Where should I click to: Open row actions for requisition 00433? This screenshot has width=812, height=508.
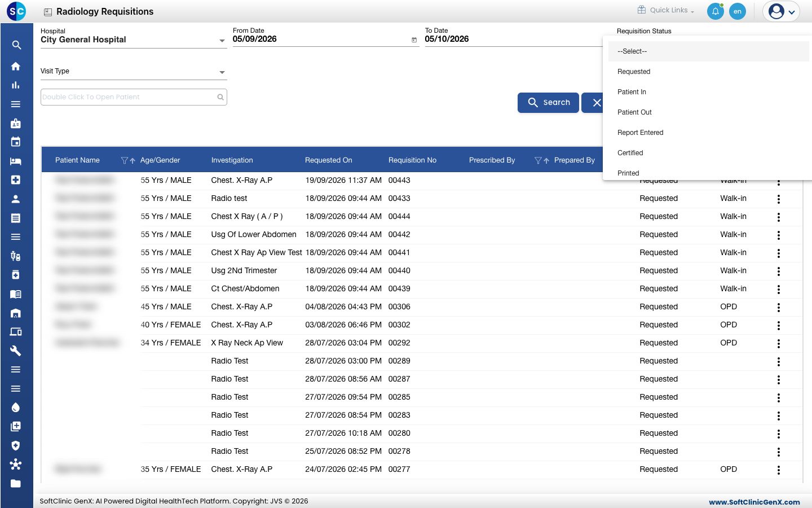coord(779,199)
